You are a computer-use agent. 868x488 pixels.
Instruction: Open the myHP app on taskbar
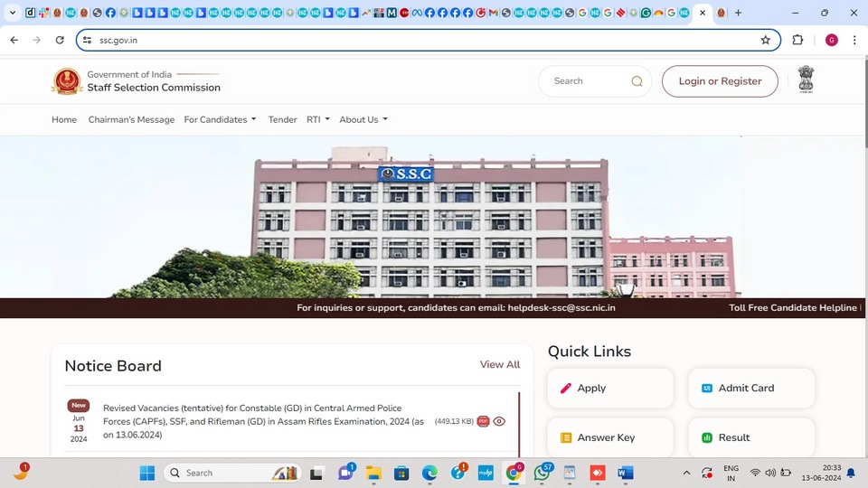486,473
